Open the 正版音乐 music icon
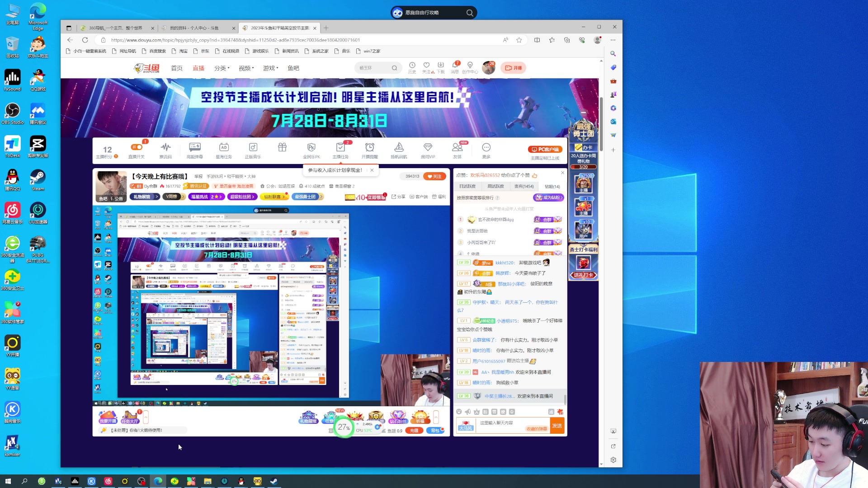The width and height of the screenshot is (868, 488). point(253,150)
